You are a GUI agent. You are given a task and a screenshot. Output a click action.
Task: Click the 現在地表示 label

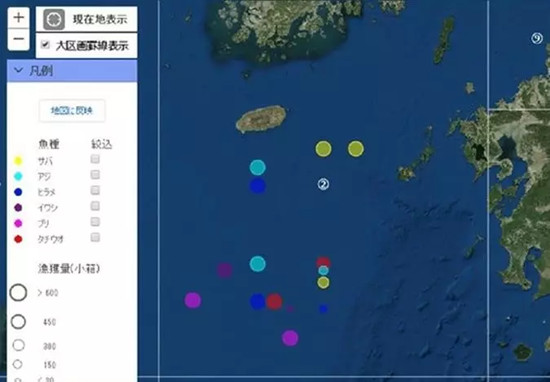tap(100, 19)
